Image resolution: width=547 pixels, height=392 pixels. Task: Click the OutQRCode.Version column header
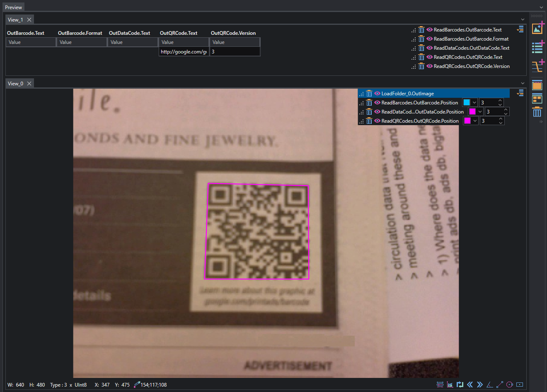[233, 33]
